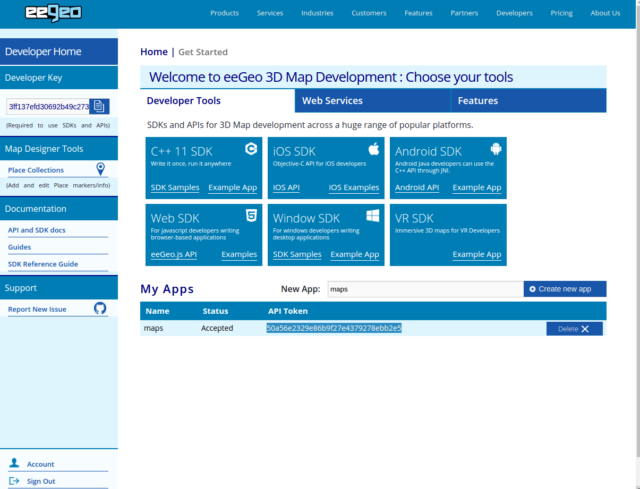The width and height of the screenshot is (640, 489).
Task: Open the eeGeo.js API link
Action: pos(173,255)
